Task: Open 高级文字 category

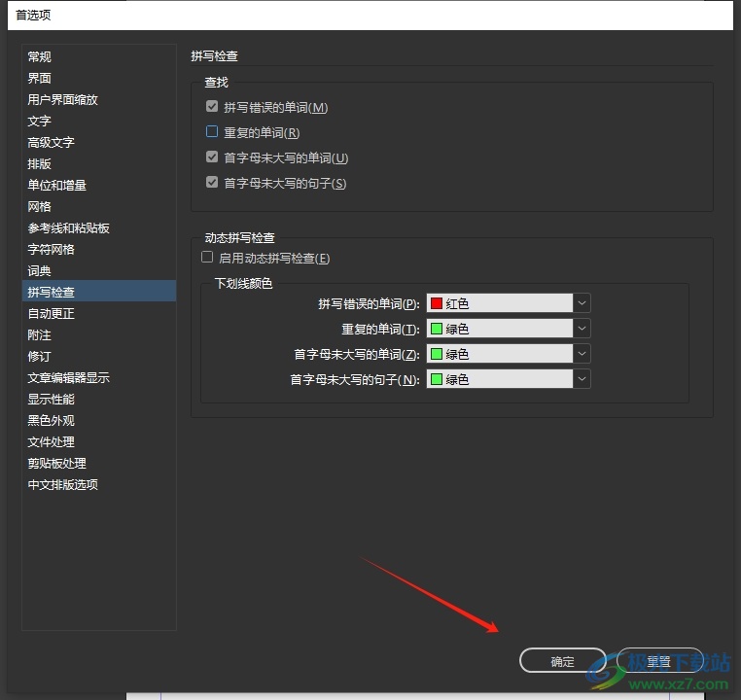Action: click(x=99, y=142)
